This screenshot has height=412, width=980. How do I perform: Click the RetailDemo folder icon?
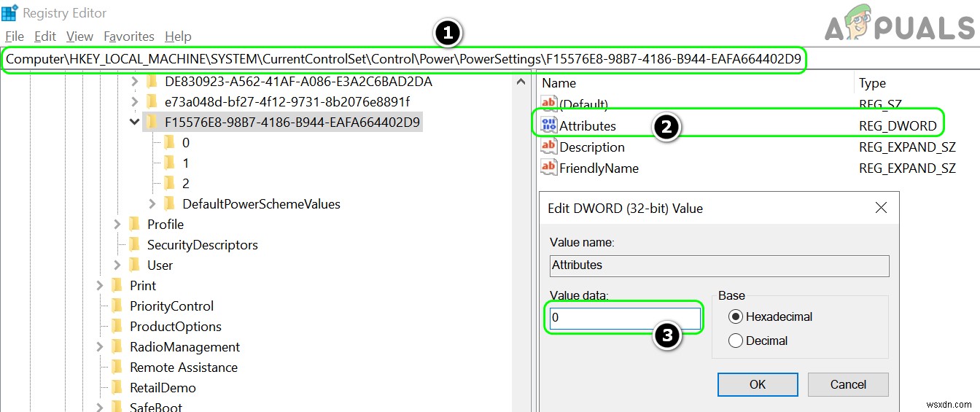pyautogui.click(x=117, y=387)
